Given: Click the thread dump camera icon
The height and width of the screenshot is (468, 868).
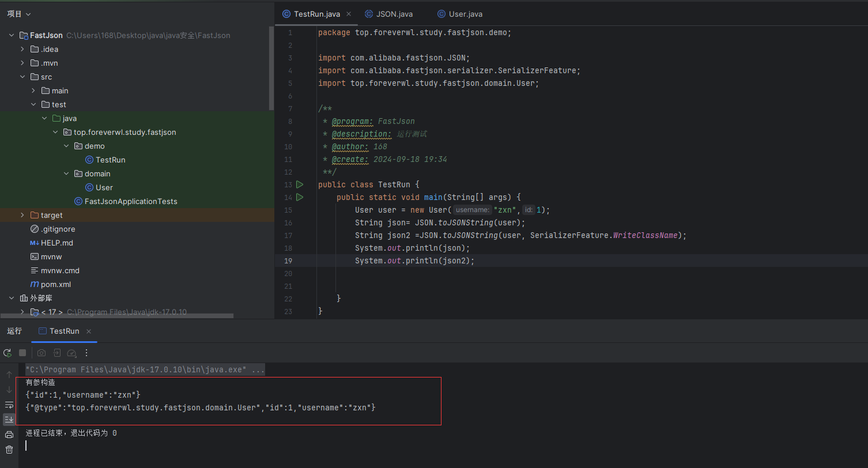Looking at the screenshot, I should 41,353.
